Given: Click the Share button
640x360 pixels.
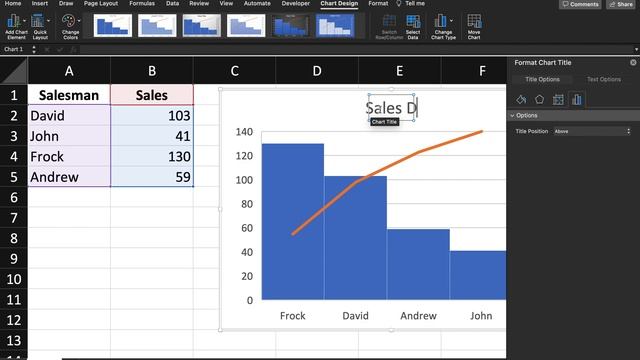Looking at the screenshot, I should [622, 4].
